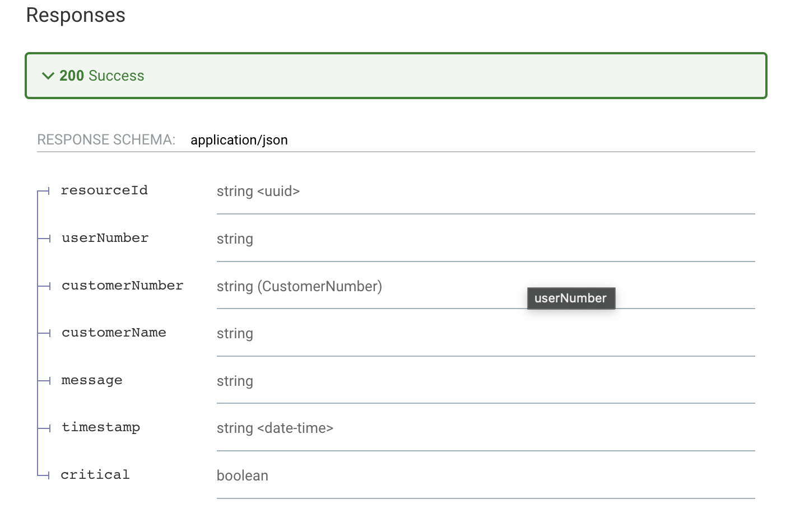809x532 pixels.
Task: Select the critical boolean field
Action: 95,474
